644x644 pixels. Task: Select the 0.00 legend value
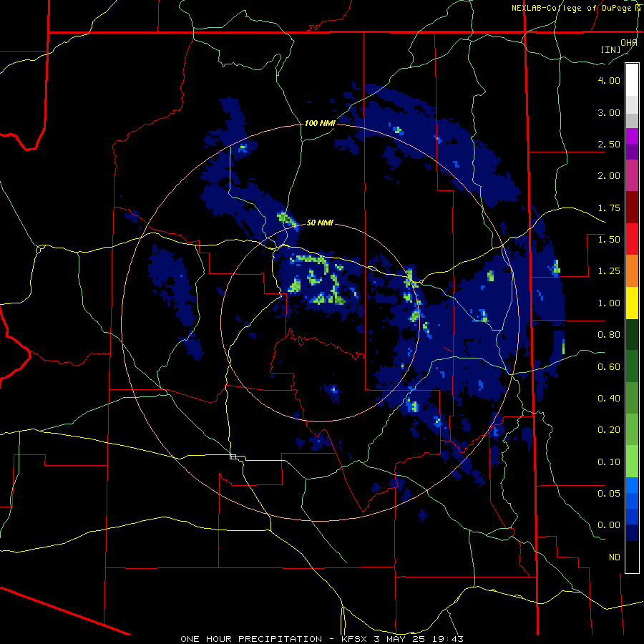[609, 525]
